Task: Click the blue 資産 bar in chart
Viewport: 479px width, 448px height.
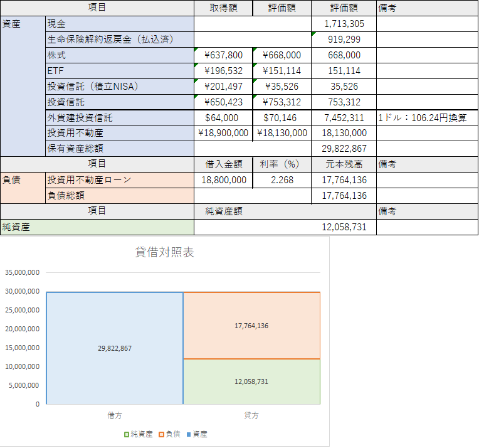Action: tap(115, 348)
